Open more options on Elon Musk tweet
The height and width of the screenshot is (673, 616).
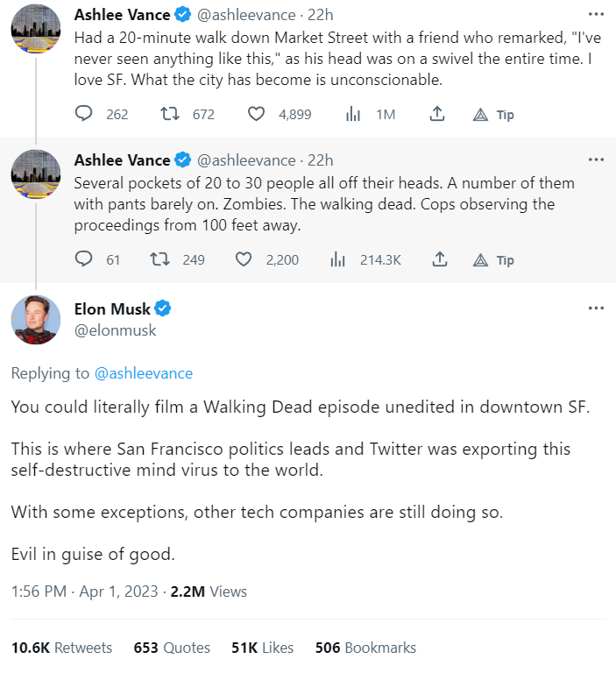point(596,308)
